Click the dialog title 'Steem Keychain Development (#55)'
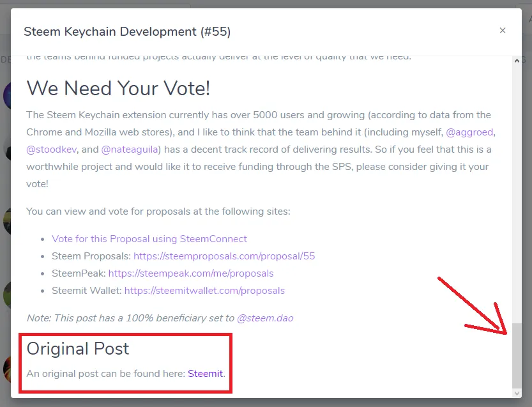Image resolution: width=532 pixels, height=407 pixels. coord(127,31)
